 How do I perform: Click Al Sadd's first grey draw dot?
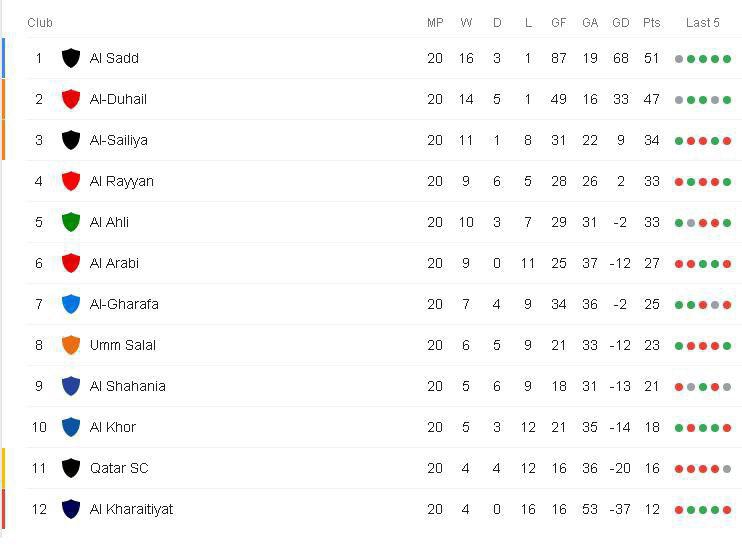pyautogui.click(x=679, y=59)
